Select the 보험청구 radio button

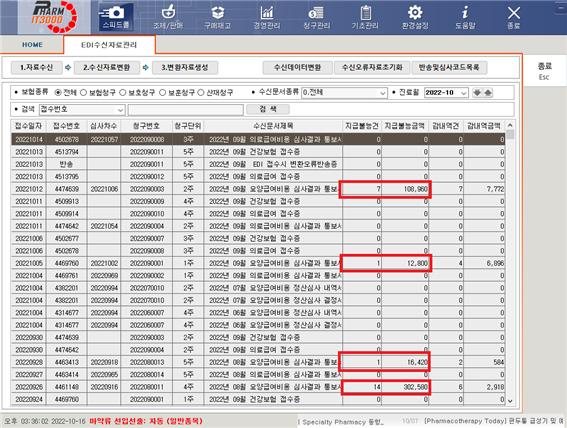[x=84, y=93]
